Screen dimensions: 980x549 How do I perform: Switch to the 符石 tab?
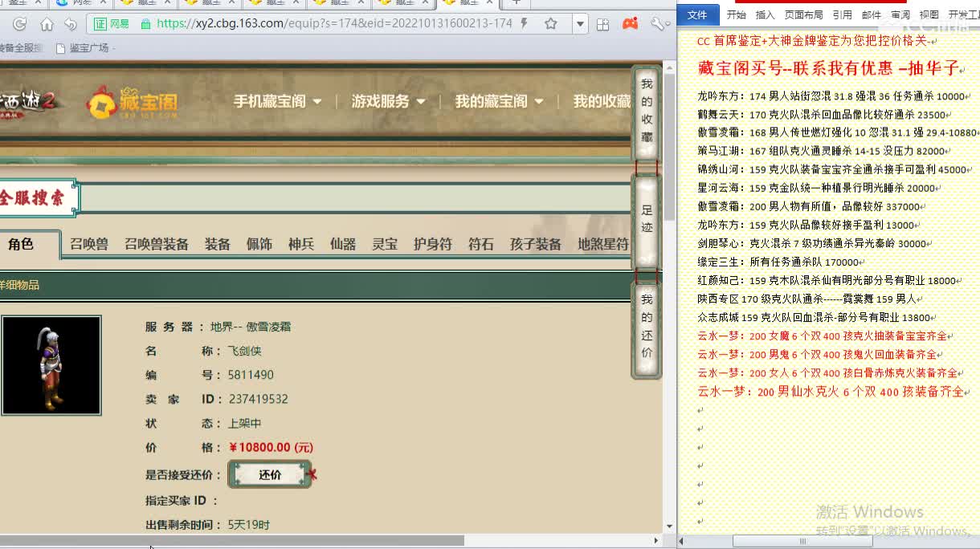(x=481, y=244)
